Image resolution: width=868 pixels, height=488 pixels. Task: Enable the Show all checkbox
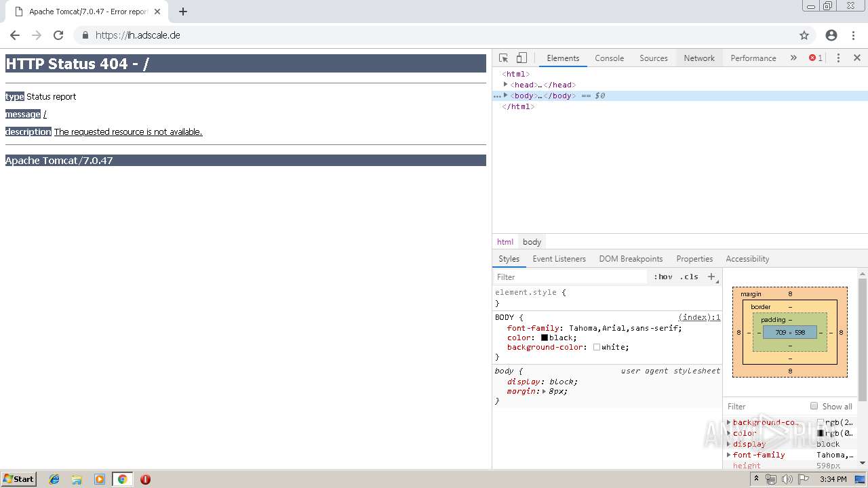coord(814,406)
